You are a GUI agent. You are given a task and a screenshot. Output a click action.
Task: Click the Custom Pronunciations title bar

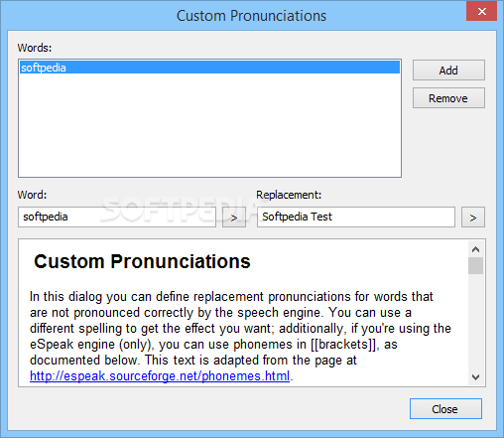(x=251, y=16)
